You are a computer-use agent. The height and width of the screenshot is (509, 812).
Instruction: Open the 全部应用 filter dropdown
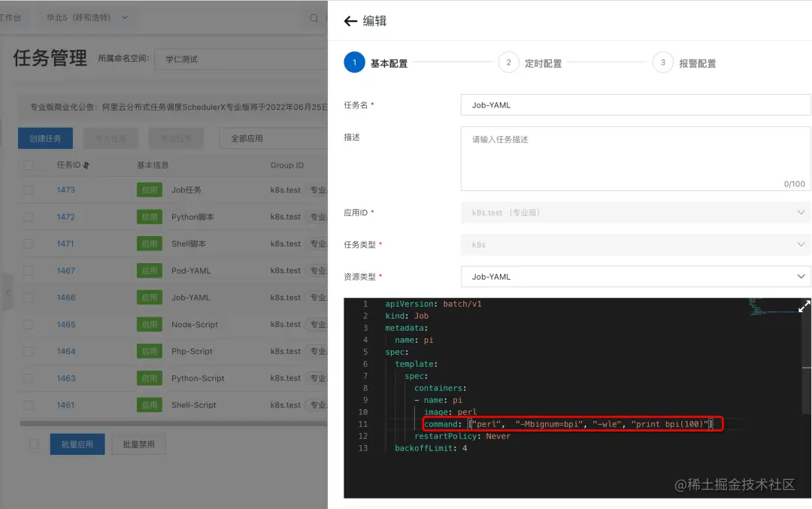click(274, 138)
